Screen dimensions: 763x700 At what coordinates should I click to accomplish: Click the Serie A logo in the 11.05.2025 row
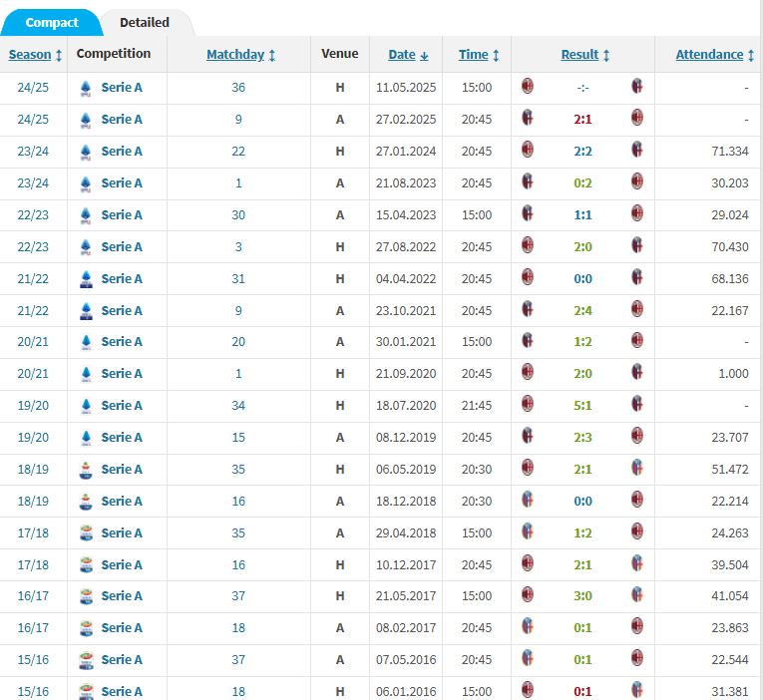86,88
